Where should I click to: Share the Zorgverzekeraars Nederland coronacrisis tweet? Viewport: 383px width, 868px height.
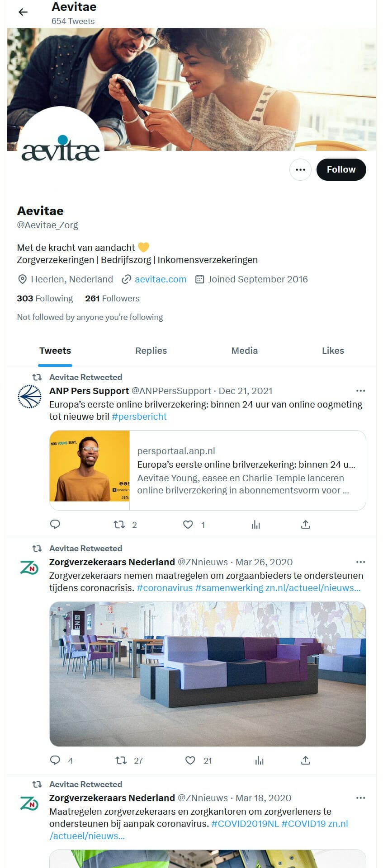click(305, 760)
